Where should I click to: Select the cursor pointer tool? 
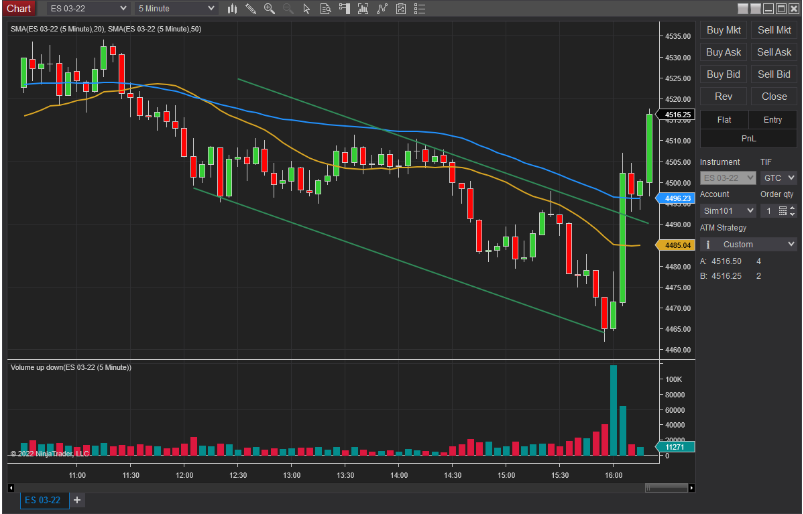[306, 9]
